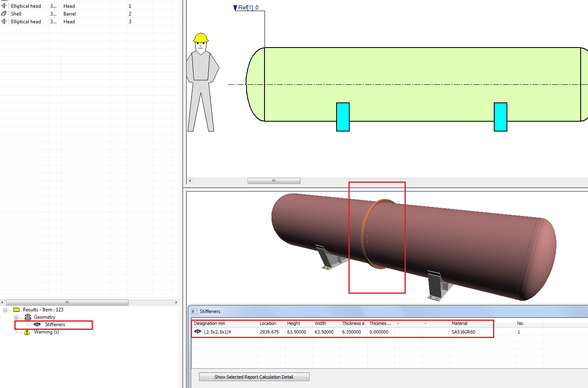Click the Elliptical head icon in row 1
The height and width of the screenshot is (388, 588).
4,6
